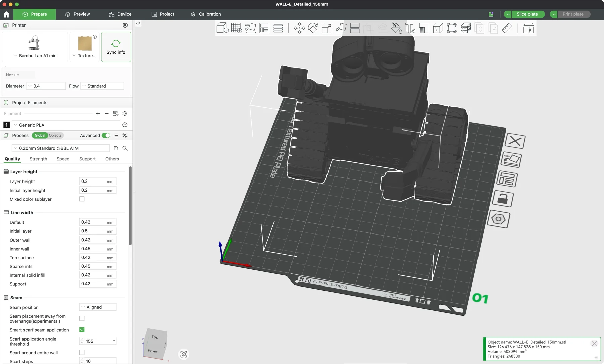The width and height of the screenshot is (604, 364).
Task: Switch process scope to Objects
Action: click(55, 135)
